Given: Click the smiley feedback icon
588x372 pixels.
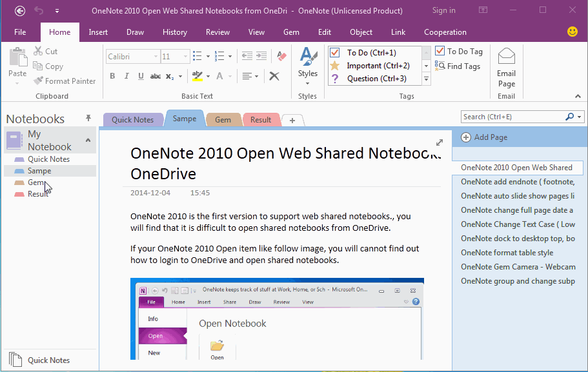Looking at the screenshot, I should [572, 32].
